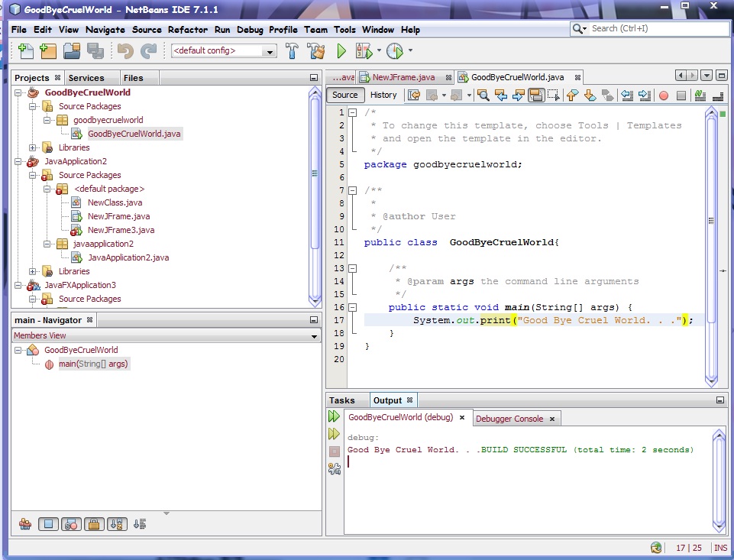Click the History view button
Image resolution: width=734 pixels, height=560 pixels.
tap(383, 95)
